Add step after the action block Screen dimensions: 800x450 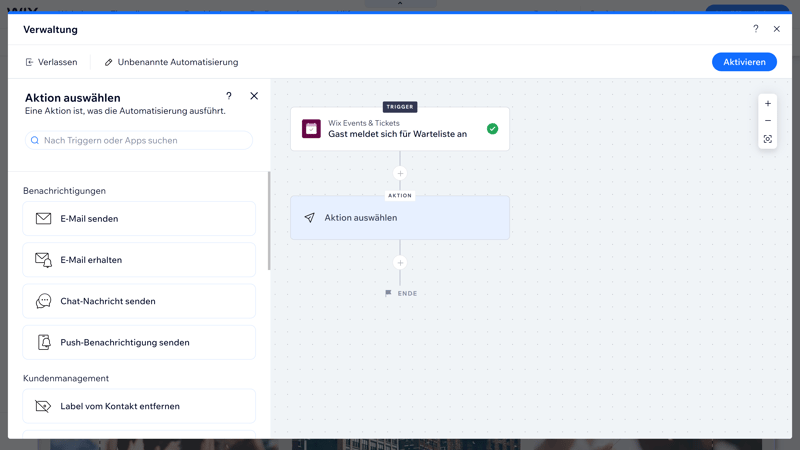[x=400, y=263]
